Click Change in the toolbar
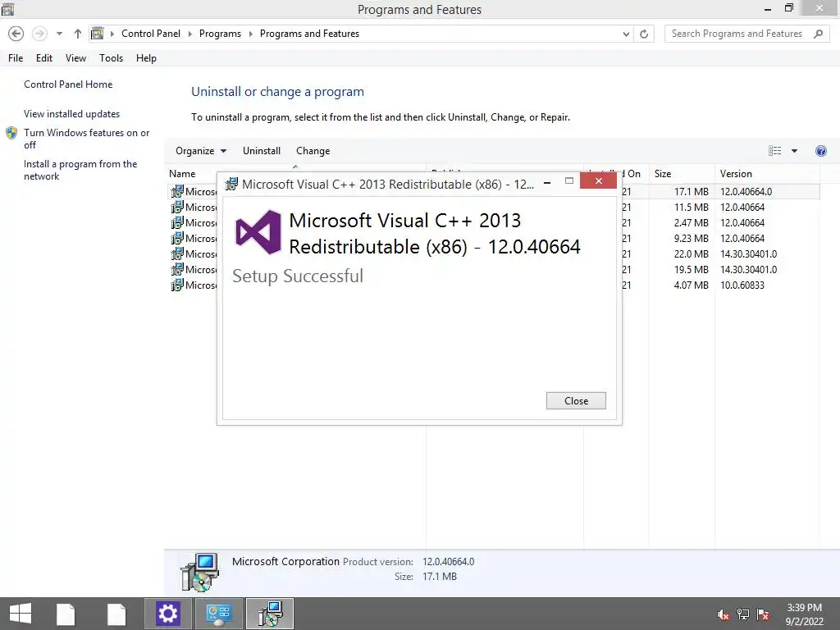The height and width of the screenshot is (630, 840). click(313, 151)
